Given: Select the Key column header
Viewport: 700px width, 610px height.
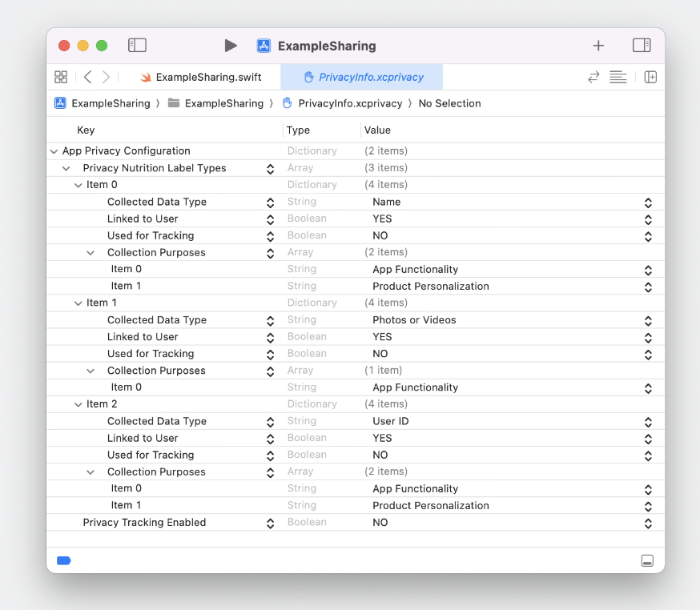Looking at the screenshot, I should pos(86,130).
